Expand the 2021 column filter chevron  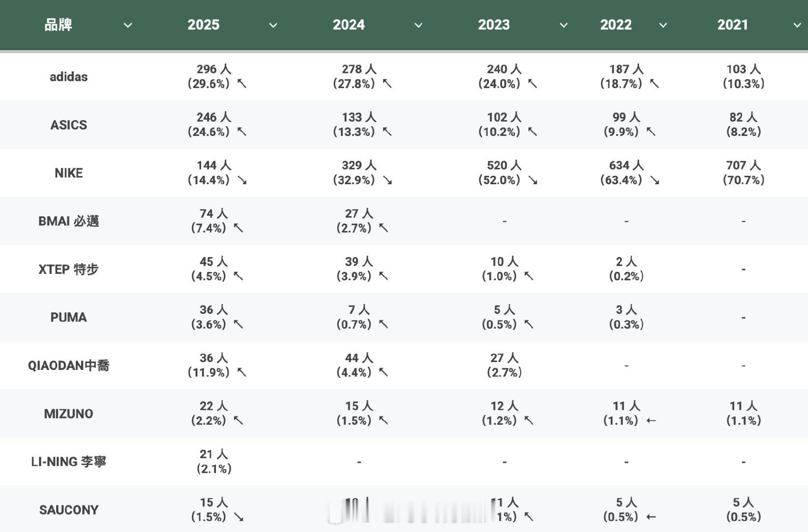point(797,25)
